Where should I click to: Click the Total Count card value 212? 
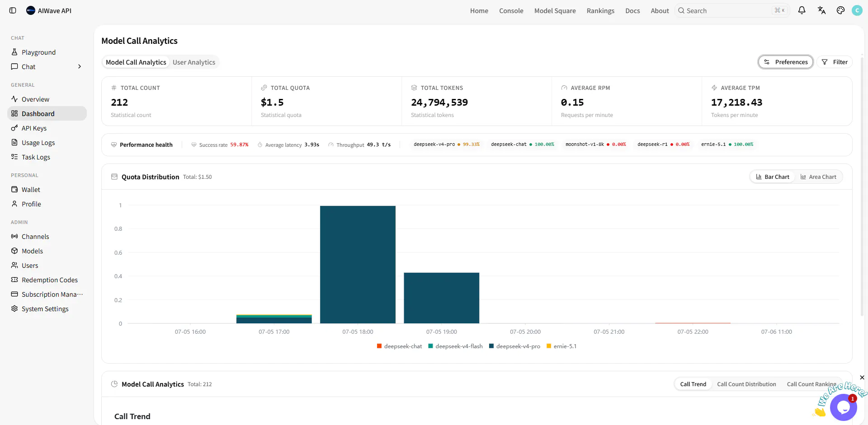point(119,103)
